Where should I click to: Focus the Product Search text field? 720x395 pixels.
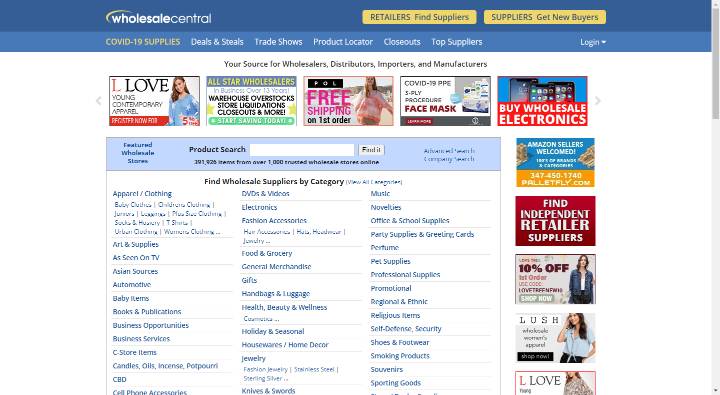(x=302, y=150)
